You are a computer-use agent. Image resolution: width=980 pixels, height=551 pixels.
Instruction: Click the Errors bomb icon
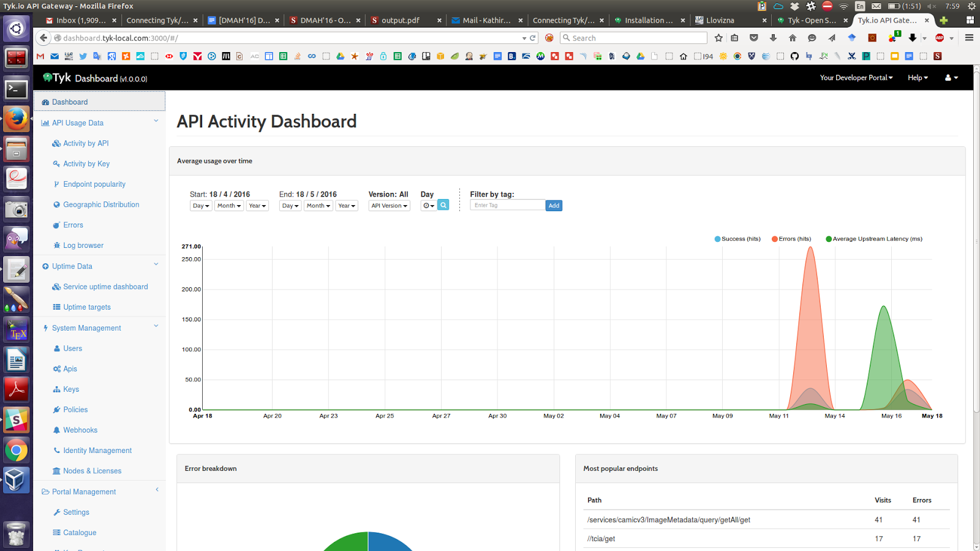pyautogui.click(x=56, y=225)
